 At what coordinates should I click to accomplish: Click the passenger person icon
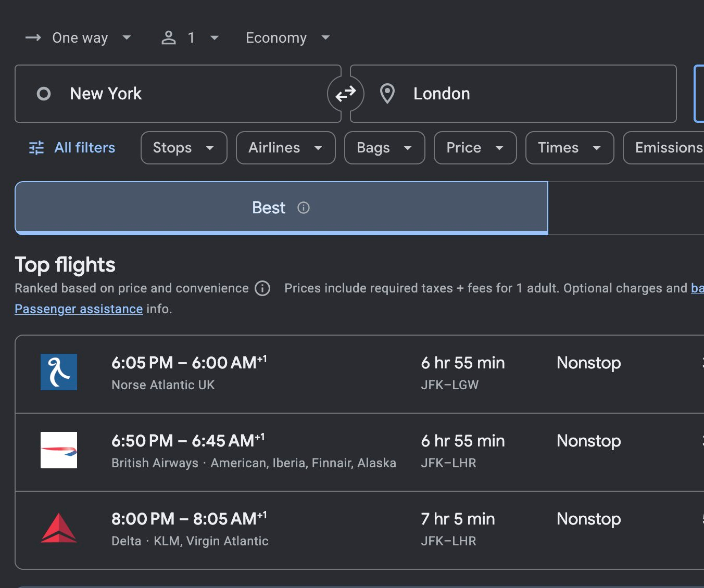pos(169,38)
